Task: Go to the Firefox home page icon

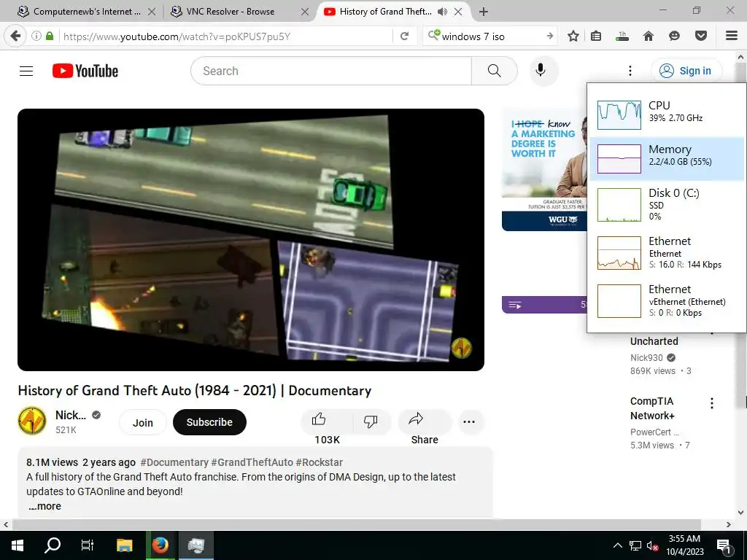Action: coord(648,36)
